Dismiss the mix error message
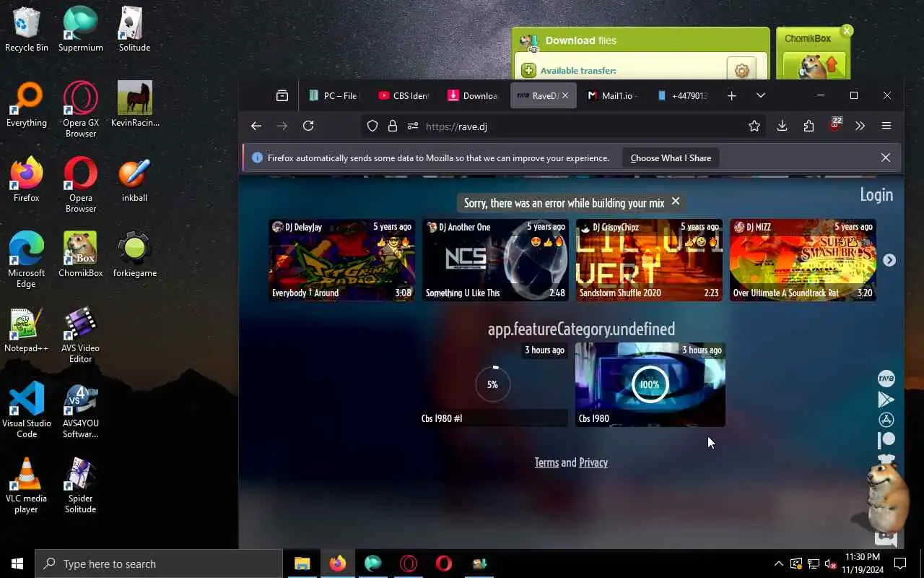924x578 pixels. point(676,202)
